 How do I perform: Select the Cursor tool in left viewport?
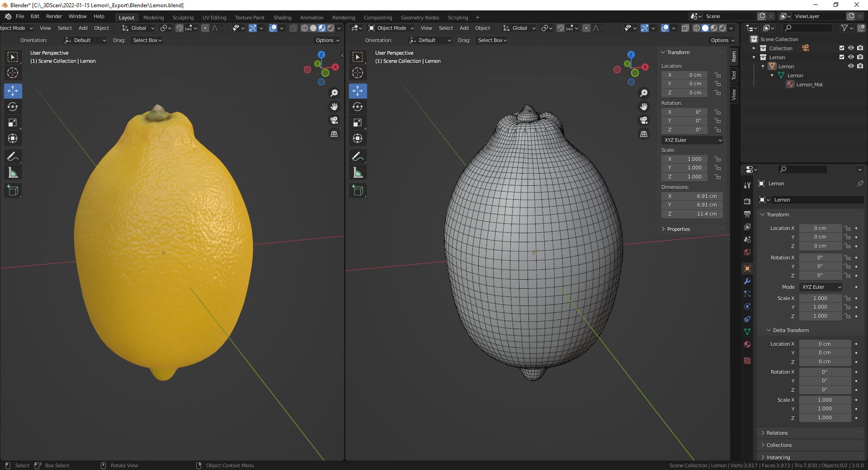tap(13, 73)
